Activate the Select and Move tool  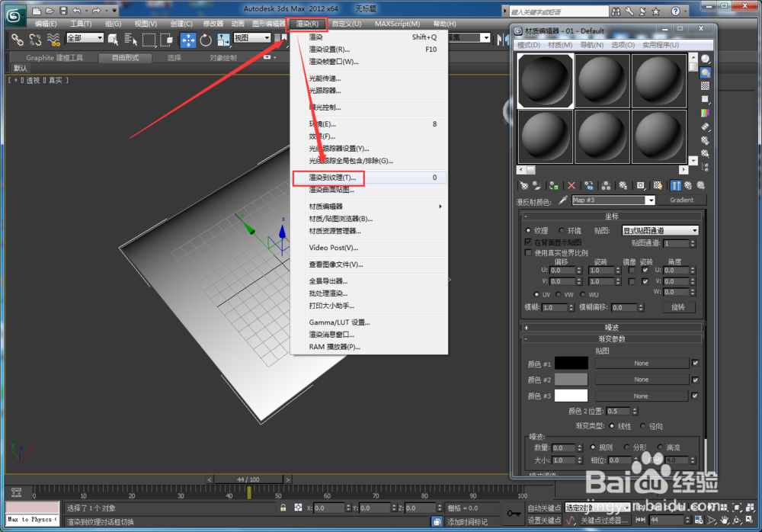point(188,40)
